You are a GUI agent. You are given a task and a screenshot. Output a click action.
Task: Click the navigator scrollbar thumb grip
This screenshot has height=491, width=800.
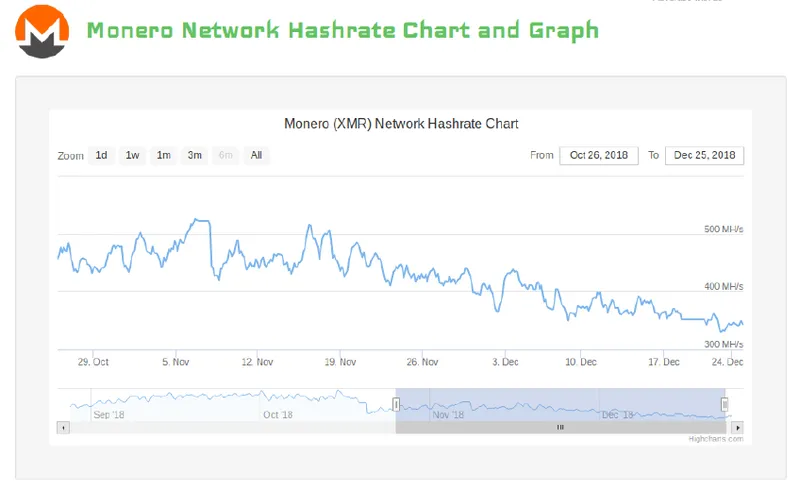(x=560, y=427)
